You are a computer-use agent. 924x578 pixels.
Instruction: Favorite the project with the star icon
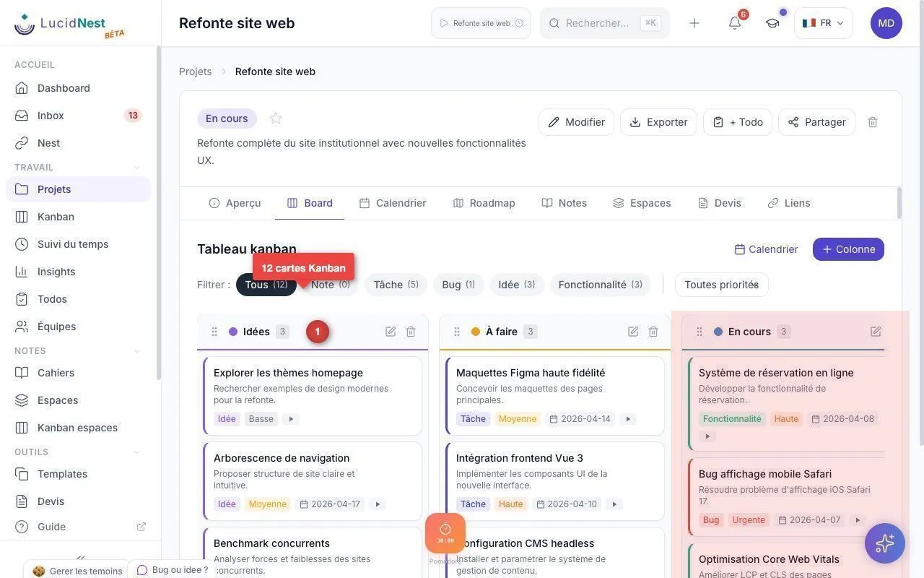point(276,118)
